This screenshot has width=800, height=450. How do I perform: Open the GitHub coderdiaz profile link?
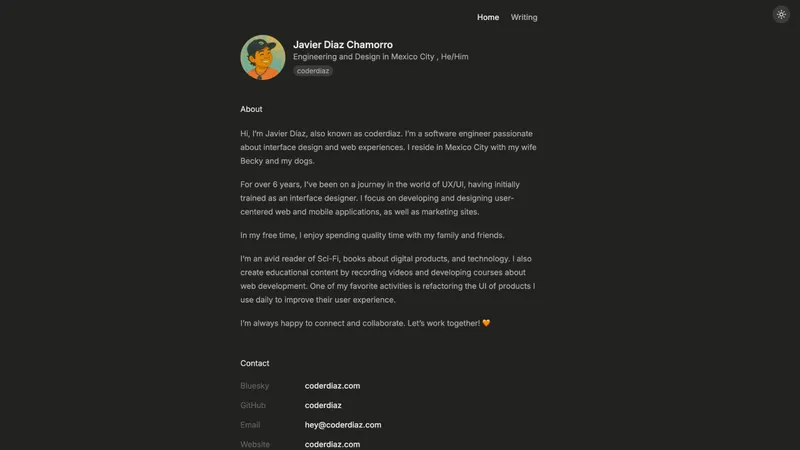pyautogui.click(x=323, y=405)
